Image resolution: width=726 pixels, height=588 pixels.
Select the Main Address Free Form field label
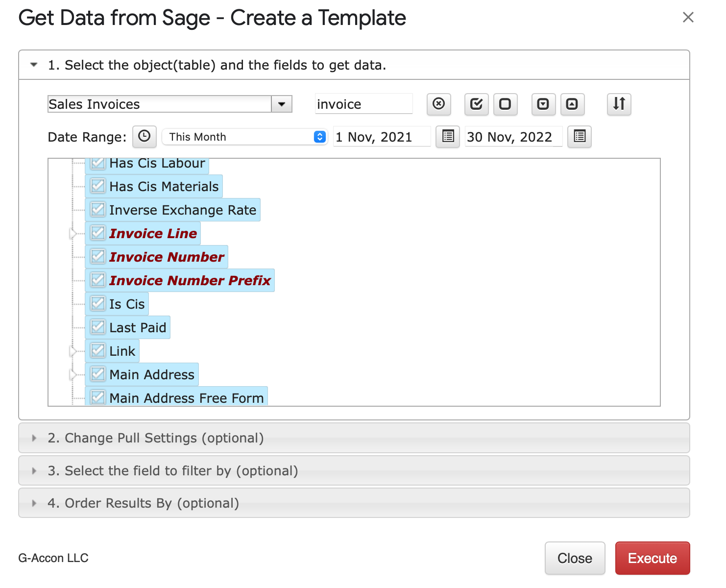coord(187,397)
